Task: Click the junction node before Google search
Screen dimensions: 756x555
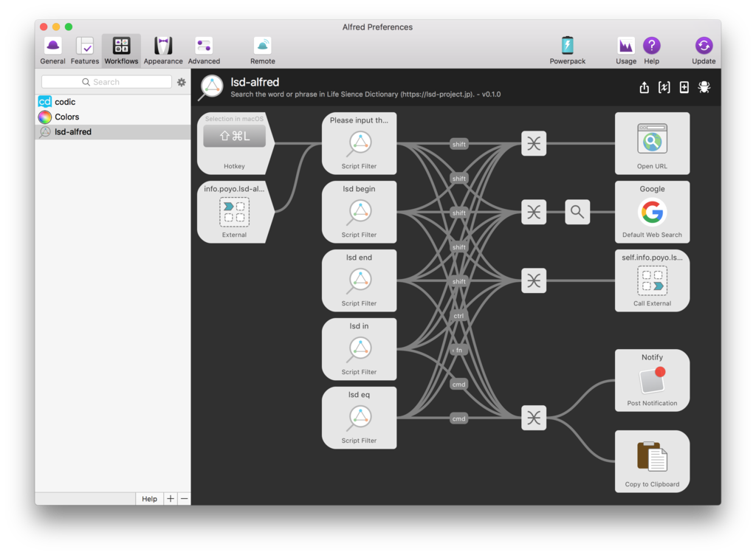Action: 534,212
